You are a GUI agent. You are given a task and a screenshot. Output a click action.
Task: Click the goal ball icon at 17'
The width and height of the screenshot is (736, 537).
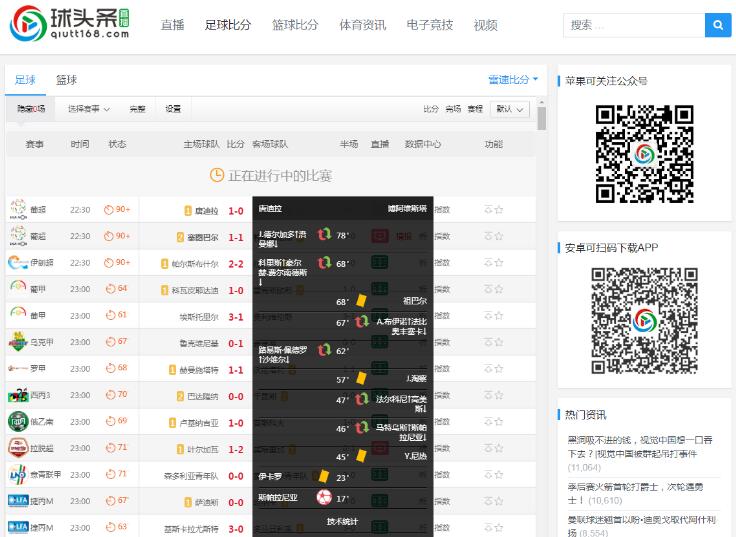point(324,497)
